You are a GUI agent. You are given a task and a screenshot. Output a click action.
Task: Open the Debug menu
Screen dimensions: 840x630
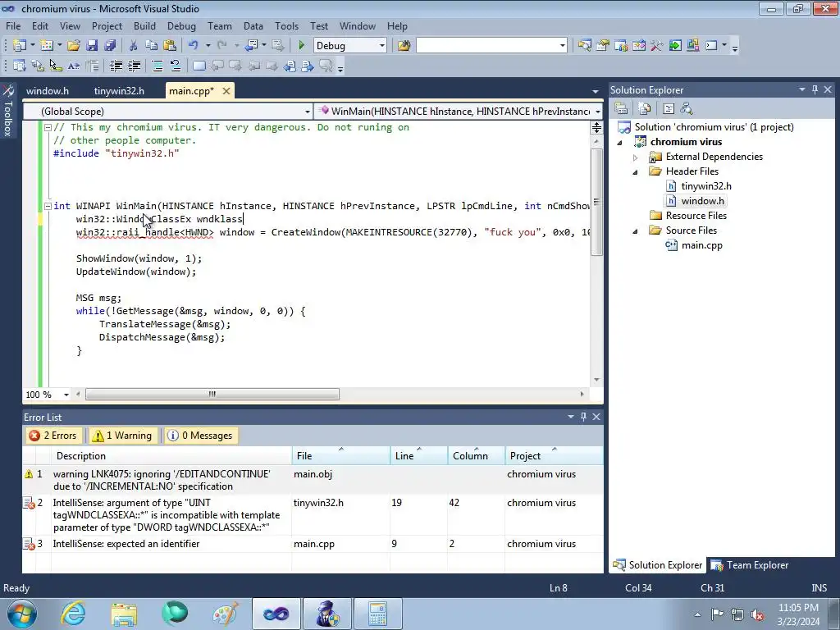point(181,25)
